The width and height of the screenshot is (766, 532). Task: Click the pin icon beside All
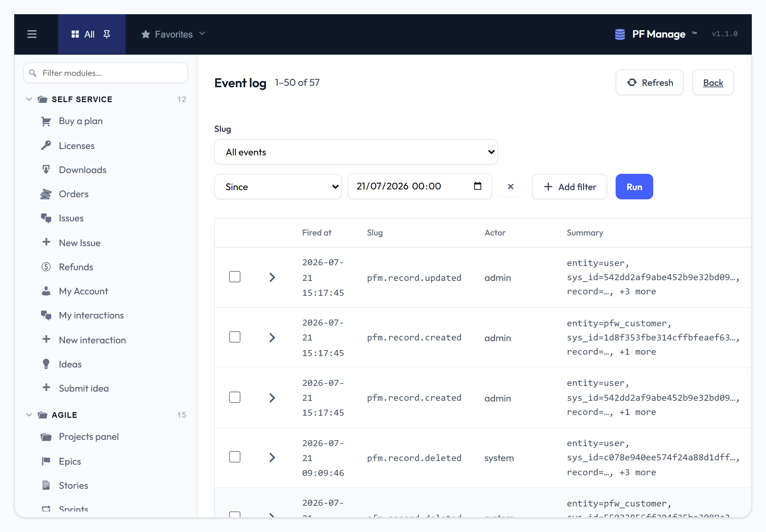[106, 34]
